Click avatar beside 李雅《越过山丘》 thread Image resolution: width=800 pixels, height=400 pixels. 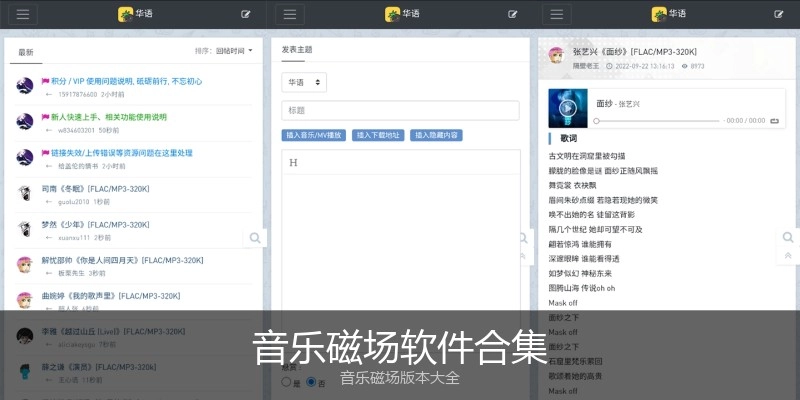[x=24, y=336]
